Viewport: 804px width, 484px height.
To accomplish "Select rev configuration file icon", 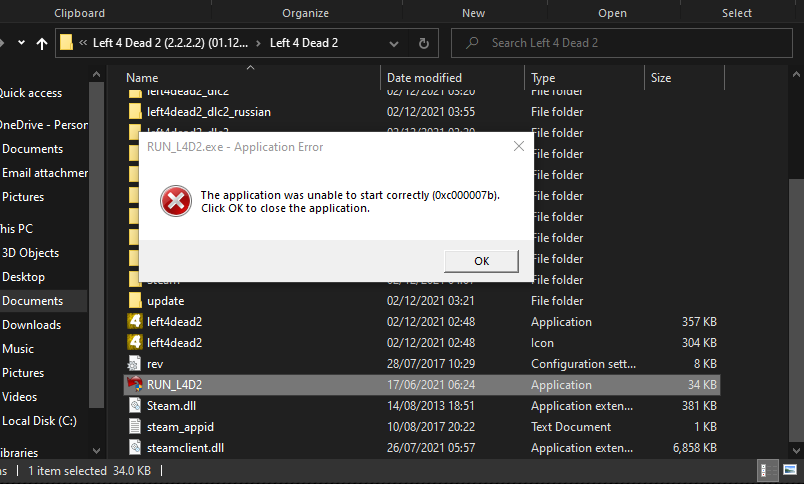I will [134, 364].
